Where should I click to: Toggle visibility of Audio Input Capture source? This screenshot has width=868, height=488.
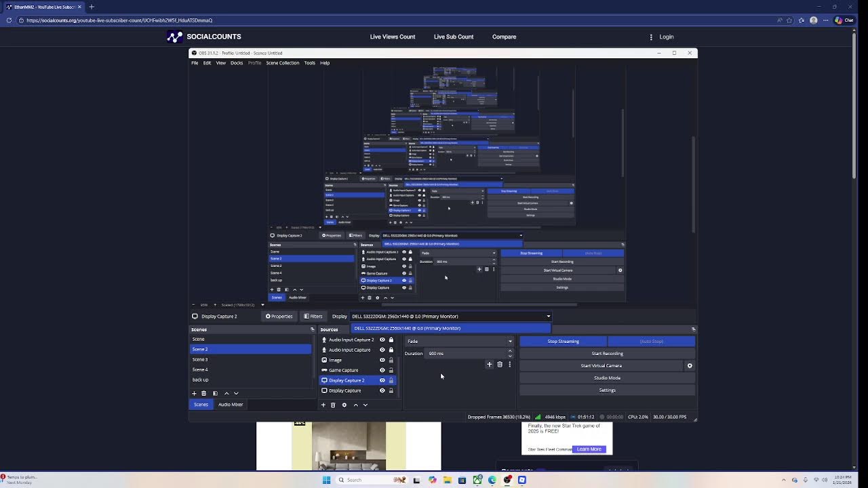[382, 350]
